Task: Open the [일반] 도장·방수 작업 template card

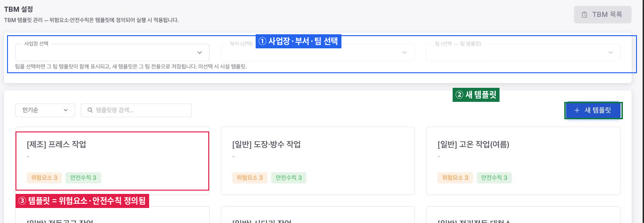Action: [318, 161]
